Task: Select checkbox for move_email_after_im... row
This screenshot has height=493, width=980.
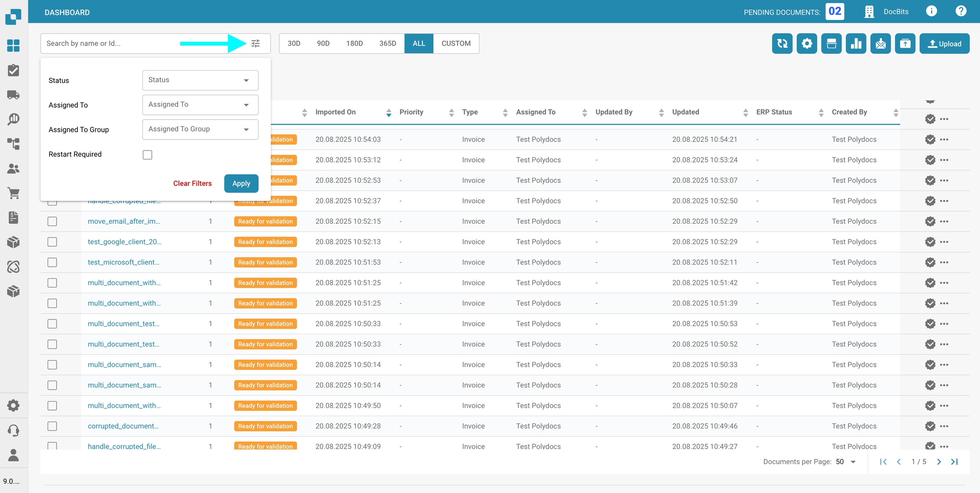Action: 52,222
